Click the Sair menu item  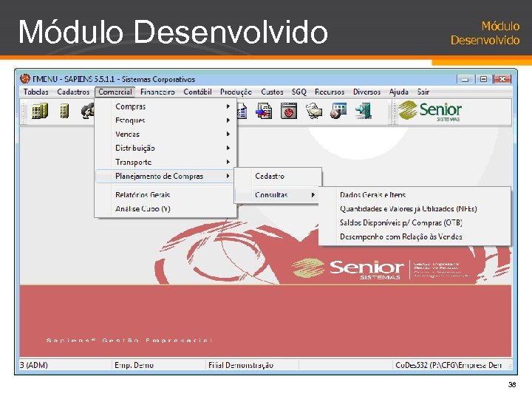click(423, 92)
